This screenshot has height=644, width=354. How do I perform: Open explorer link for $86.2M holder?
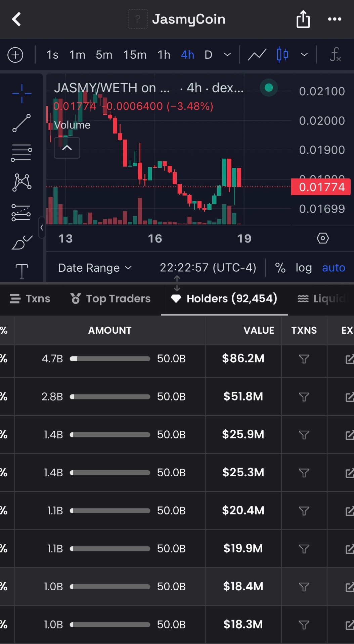click(350, 359)
